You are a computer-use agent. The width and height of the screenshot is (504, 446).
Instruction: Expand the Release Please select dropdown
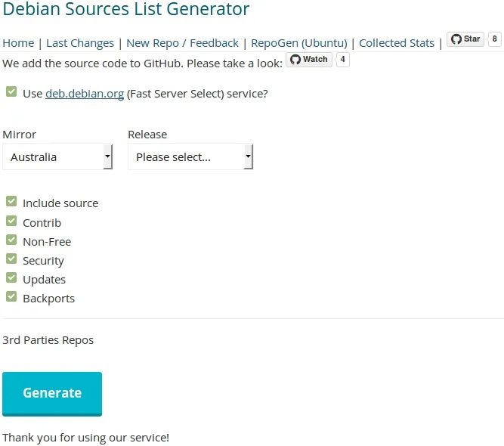[190, 157]
